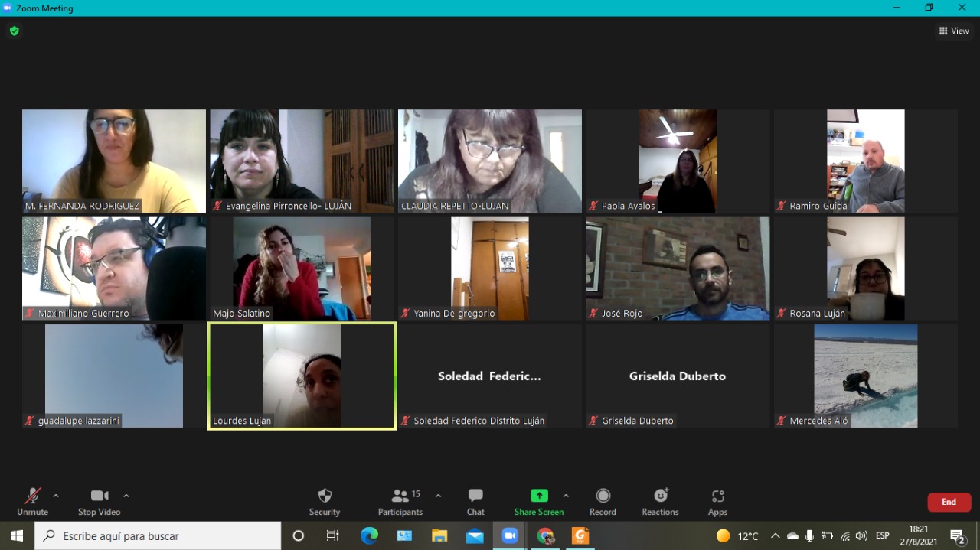Viewport: 980px width, 550px height.
Task: Open the Apps panel
Action: pyautogui.click(x=717, y=502)
